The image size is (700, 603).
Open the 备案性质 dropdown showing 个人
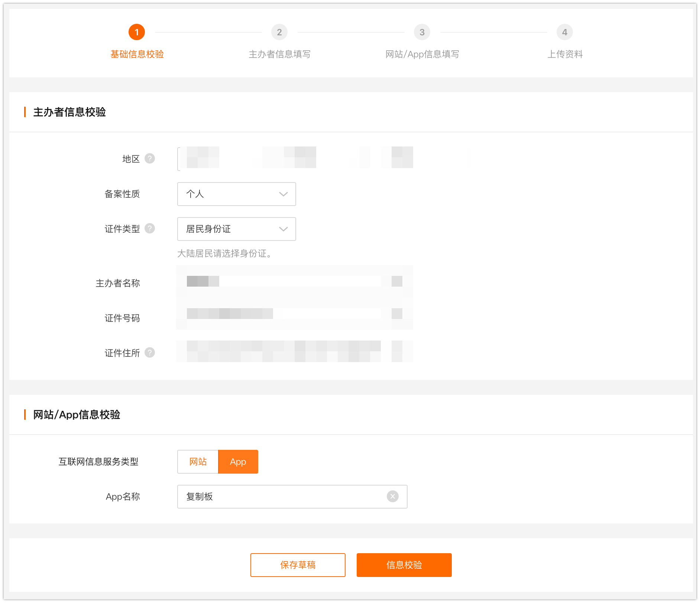[236, 194]
